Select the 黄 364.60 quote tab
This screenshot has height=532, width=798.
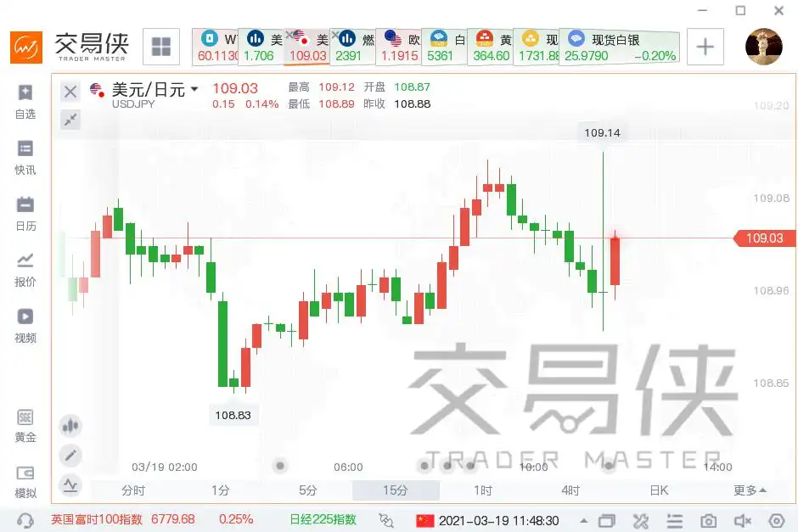click(491, 47)
